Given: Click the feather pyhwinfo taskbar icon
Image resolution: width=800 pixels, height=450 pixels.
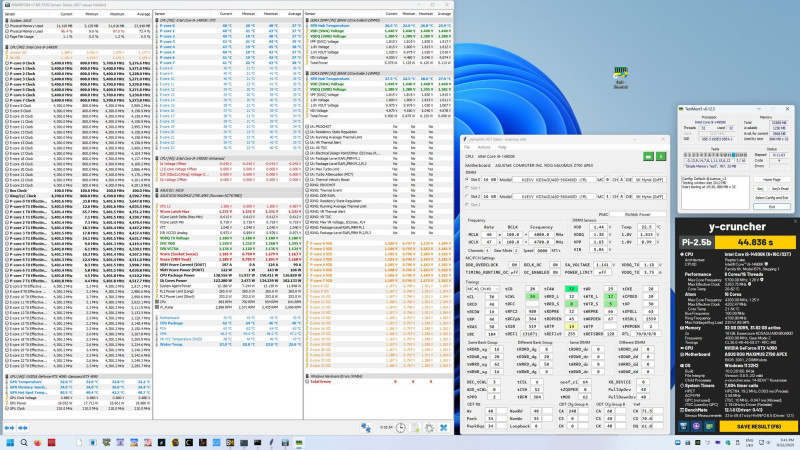Looking at the screenshot, I should click(271, 443).
